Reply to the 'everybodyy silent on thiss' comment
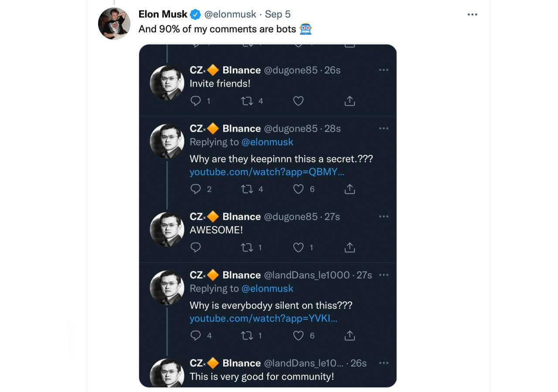 196,335
